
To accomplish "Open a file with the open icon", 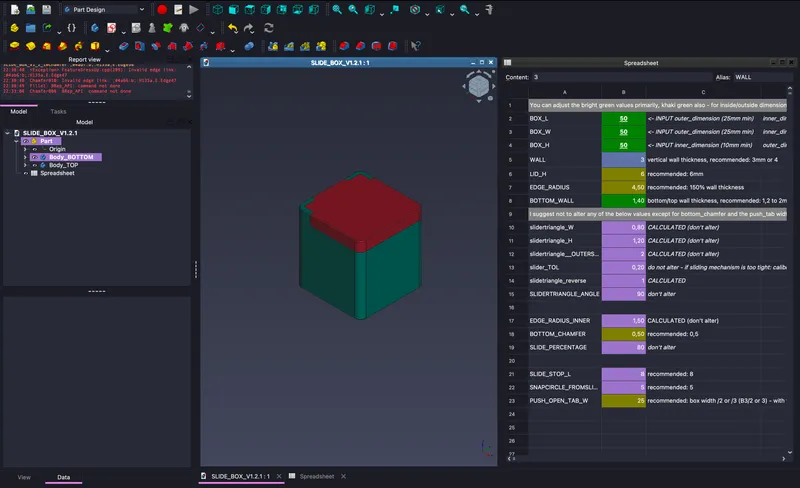I will click(x=31, y=9).
